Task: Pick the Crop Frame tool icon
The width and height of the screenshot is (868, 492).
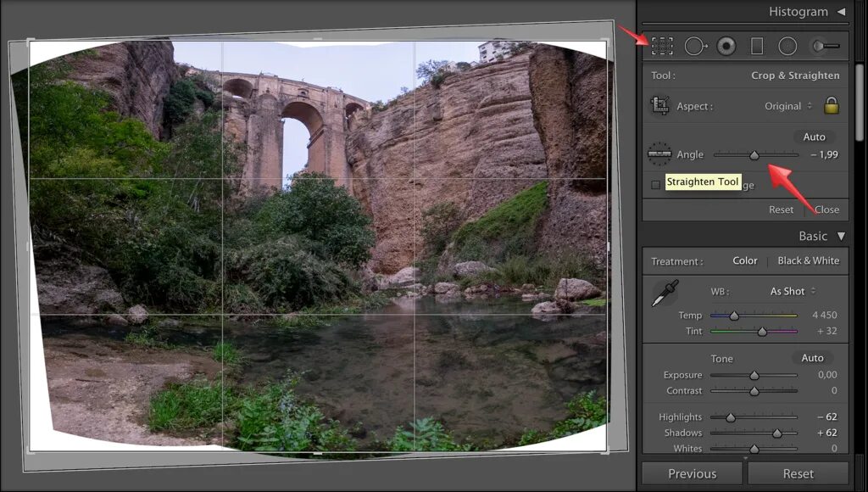Action: pos(659,105)
